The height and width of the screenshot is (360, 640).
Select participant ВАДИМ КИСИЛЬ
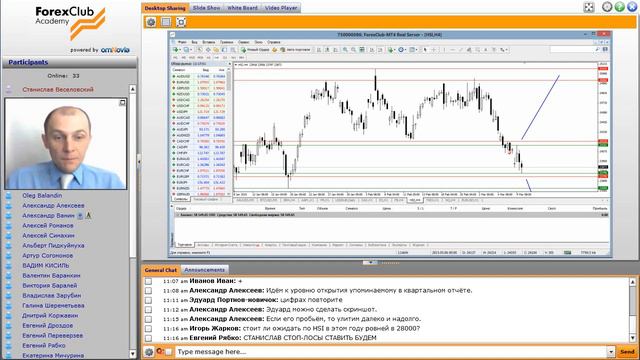(45, 265)
